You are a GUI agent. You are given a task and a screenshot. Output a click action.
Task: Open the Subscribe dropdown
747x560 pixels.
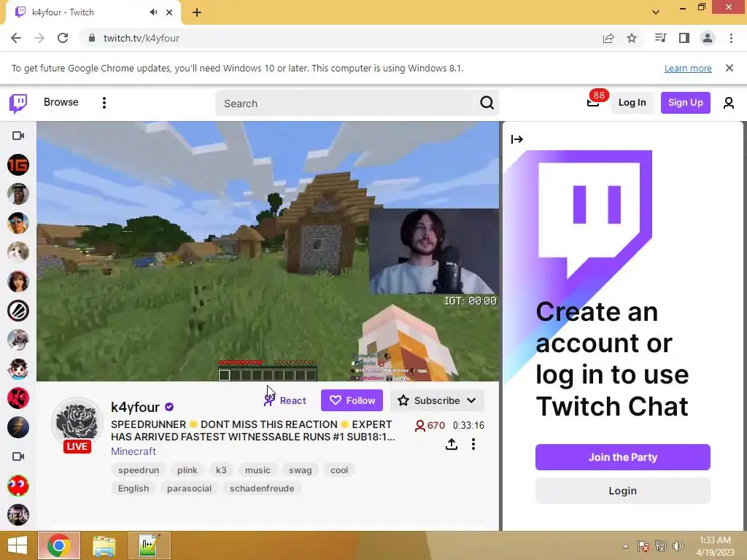point(437,400)
